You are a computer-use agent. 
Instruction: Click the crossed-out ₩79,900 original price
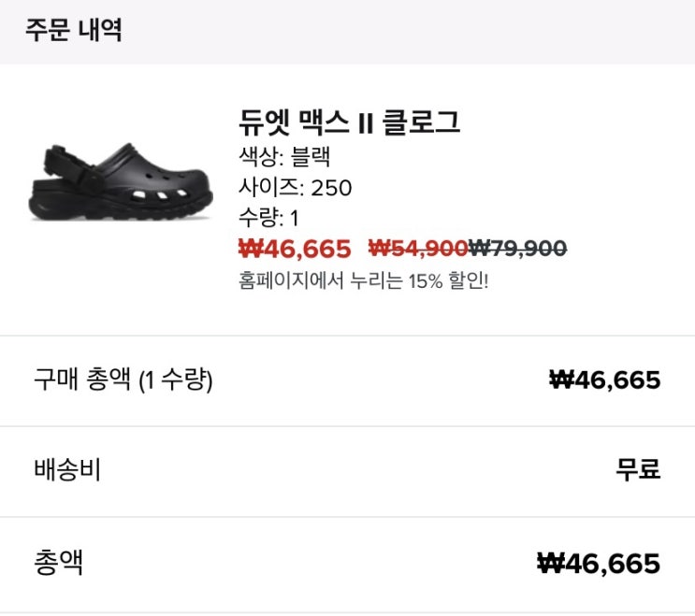[x=518, y=249]
